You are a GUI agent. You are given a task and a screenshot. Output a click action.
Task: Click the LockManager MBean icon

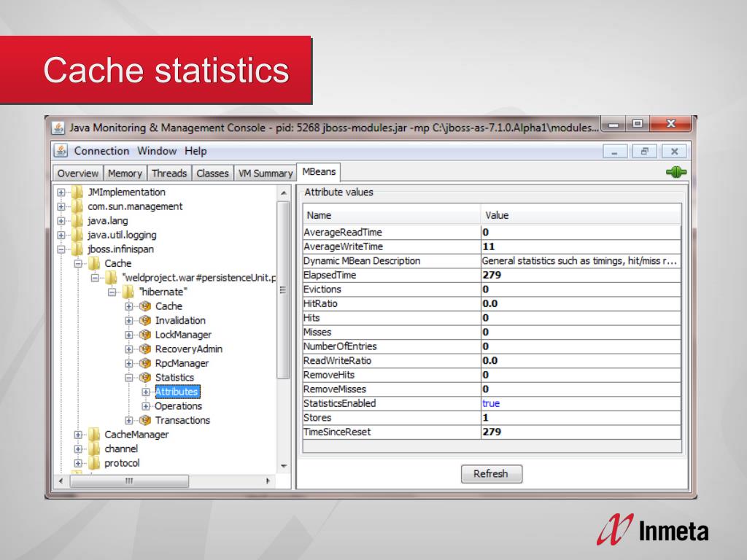click(145, 335)
